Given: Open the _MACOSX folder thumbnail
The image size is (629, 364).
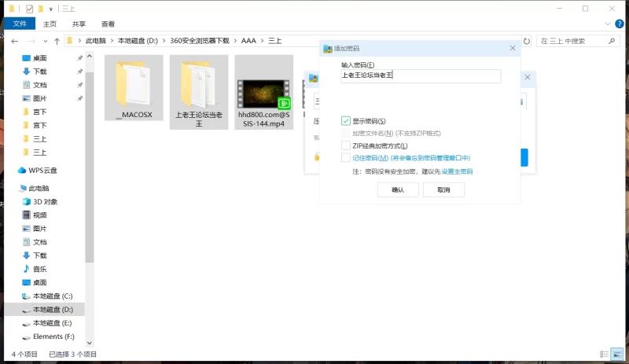Looking at the screenshot, I should 134,87.
